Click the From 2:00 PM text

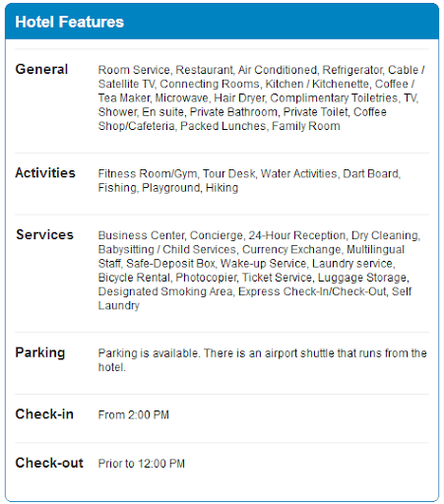(x=134, y=414)
